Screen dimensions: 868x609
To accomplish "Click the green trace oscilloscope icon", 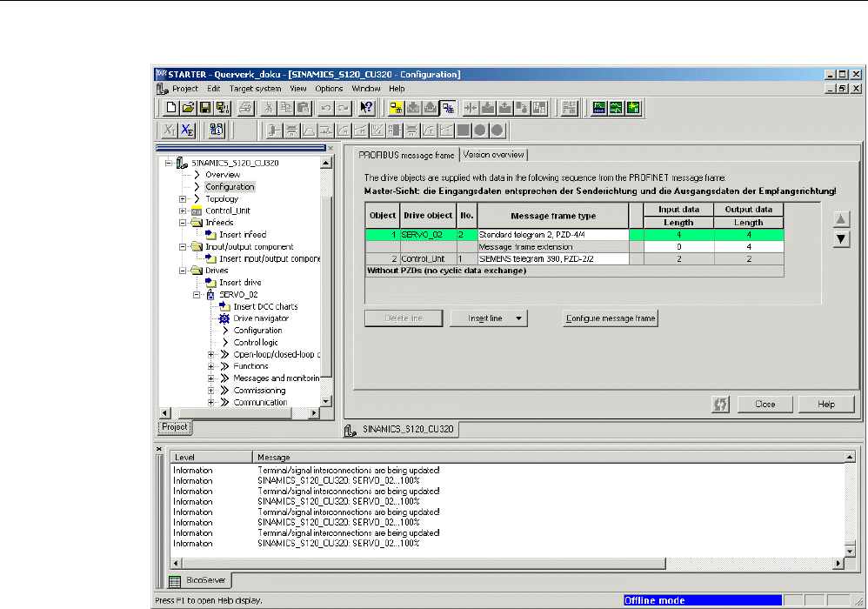I will [599, 108].
